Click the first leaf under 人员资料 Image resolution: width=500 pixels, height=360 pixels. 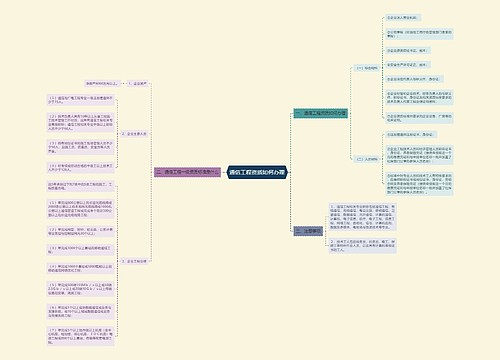[411, 135]
